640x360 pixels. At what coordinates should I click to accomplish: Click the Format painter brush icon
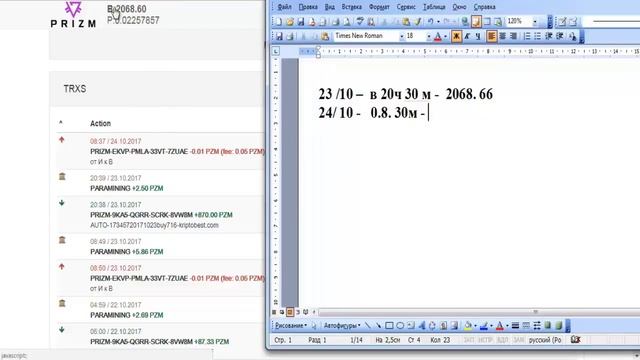coord(418,22)
